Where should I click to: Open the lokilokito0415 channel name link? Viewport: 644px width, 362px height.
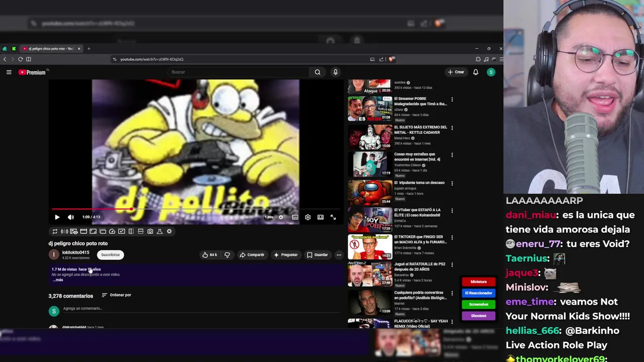coord(75,252)
